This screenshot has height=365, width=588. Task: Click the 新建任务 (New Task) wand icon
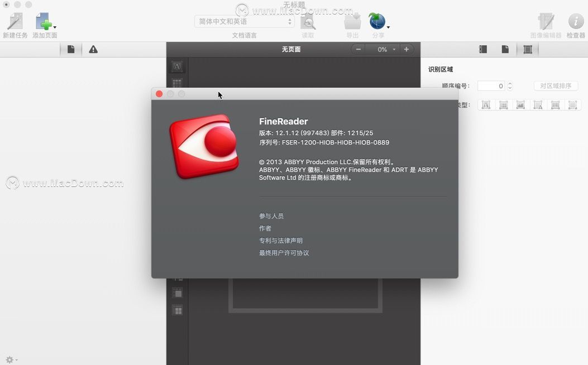[x=15, y=21]
